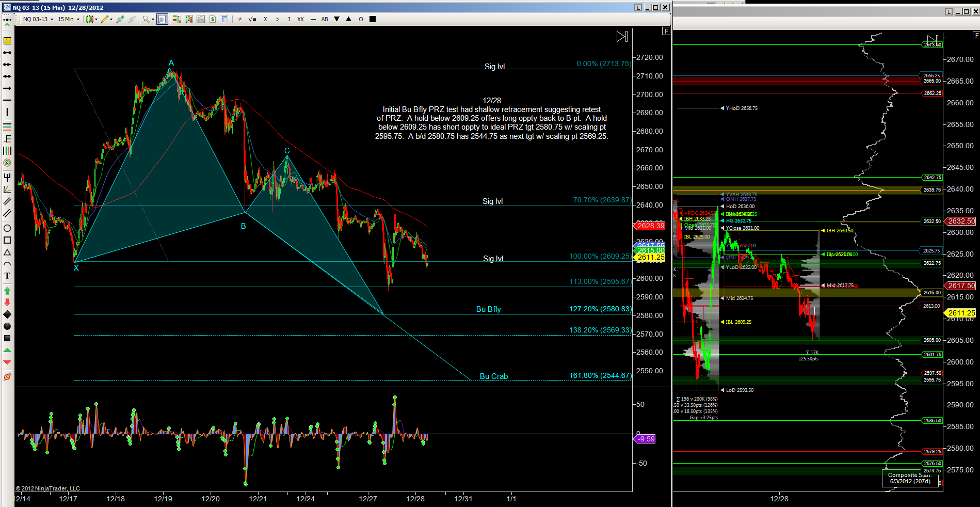980x507 pixels.
Task: Click the Zoom In magnifier icon
Action: [x=120, y=19]
